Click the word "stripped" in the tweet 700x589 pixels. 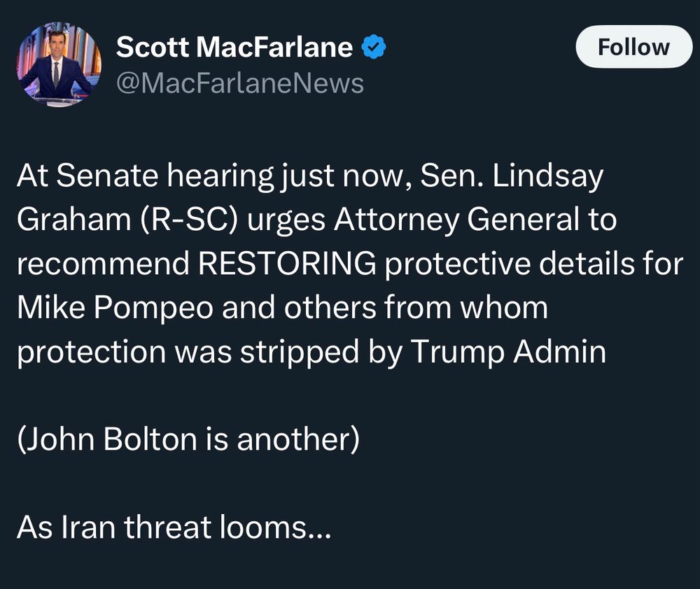300,352
